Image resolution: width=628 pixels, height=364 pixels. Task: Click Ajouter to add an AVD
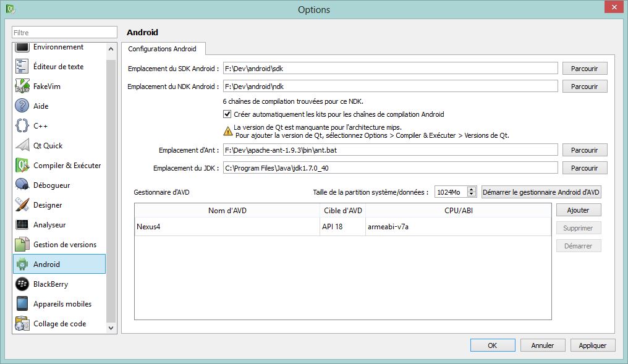[x=579, y=210]
